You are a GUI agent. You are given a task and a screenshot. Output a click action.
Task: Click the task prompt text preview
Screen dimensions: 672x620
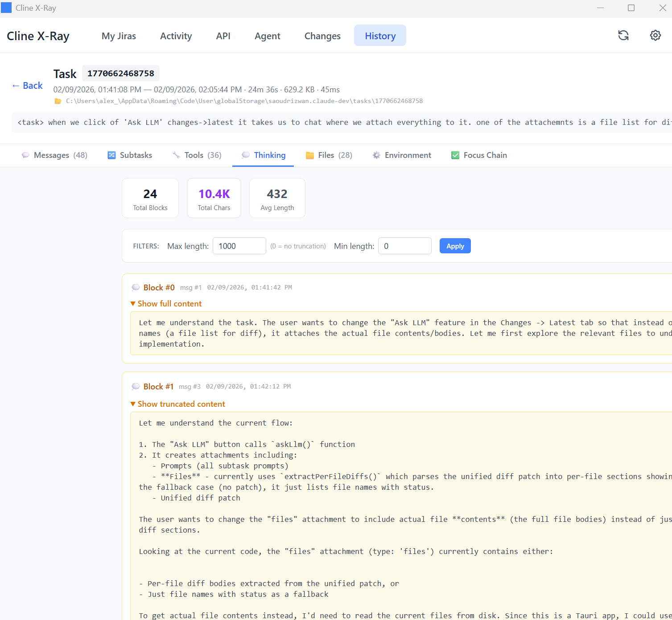342,122
